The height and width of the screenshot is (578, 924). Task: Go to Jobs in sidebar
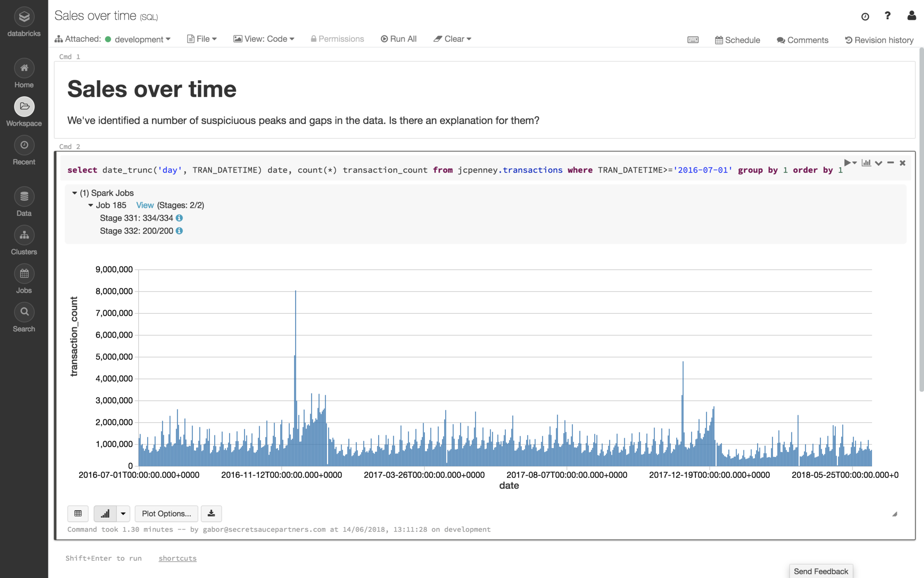(x=24, y=274)
